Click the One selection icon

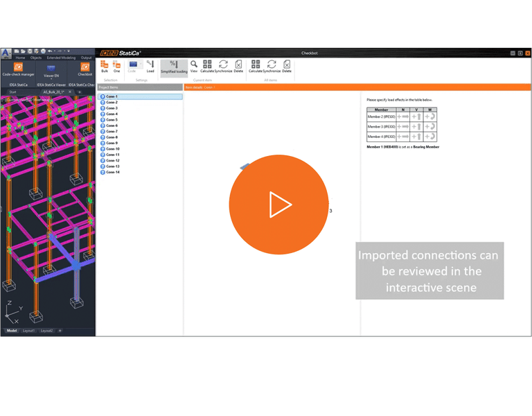[116, 67]
